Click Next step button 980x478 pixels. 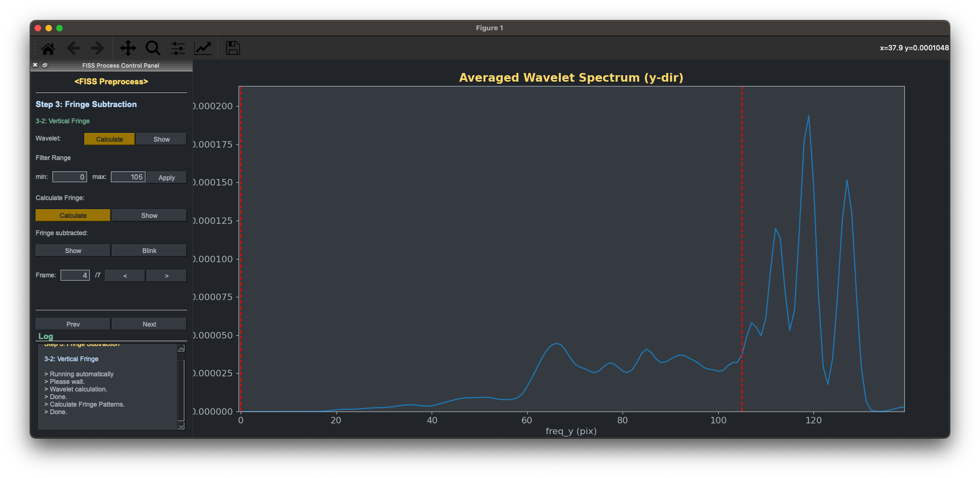[149, 324]
